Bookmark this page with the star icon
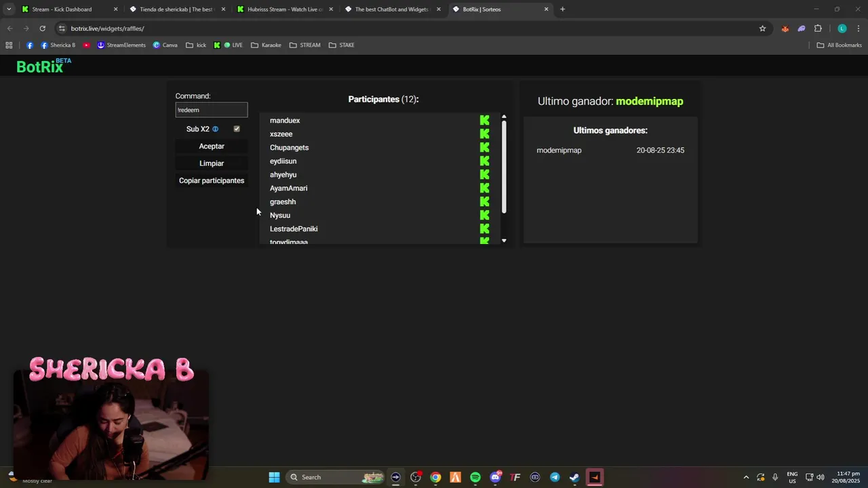The image size is (868, 488). point(762,28)
